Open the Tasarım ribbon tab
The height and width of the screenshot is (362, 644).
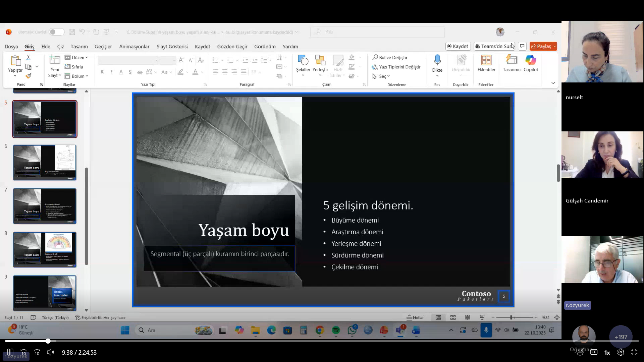(79, 47)
